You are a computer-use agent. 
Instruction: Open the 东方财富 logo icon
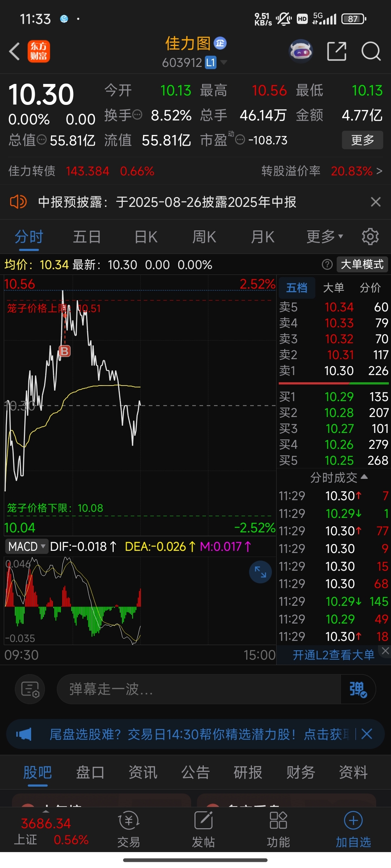click(x=39, y=51)
